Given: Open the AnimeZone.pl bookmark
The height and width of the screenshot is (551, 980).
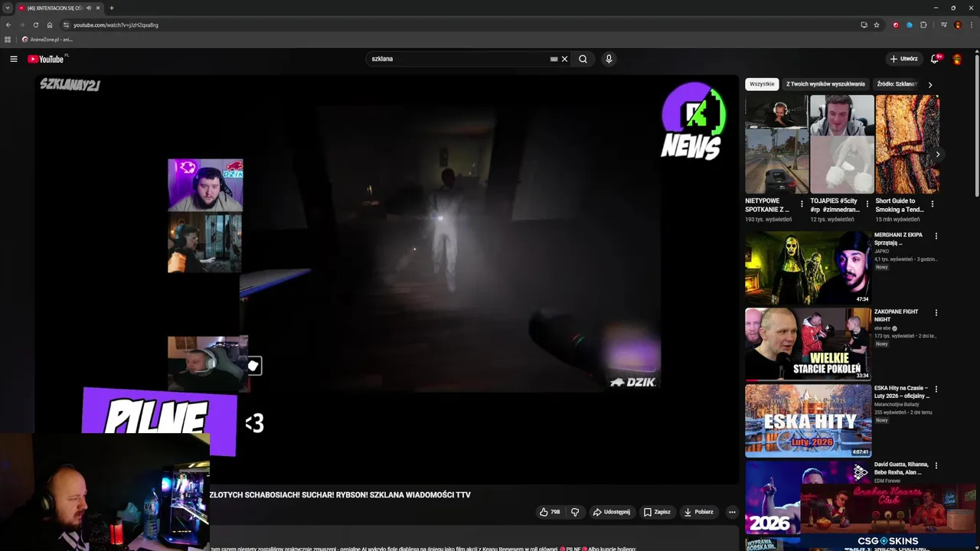Looking at the screenshot, I should pos(47,39).
